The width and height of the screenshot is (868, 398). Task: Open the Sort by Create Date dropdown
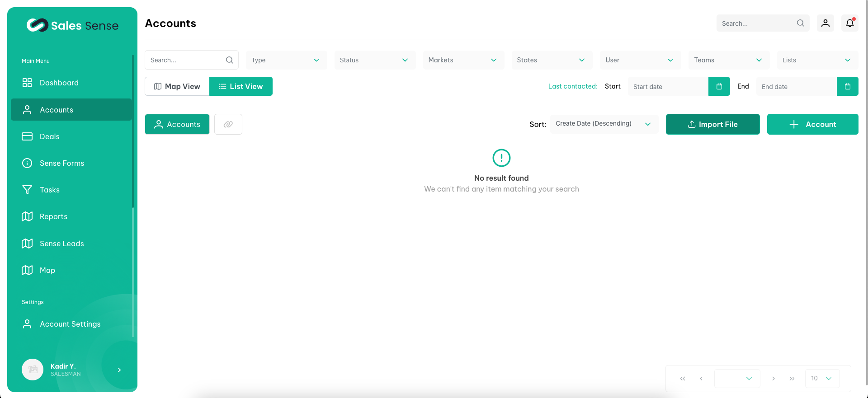tap(604, 124)
